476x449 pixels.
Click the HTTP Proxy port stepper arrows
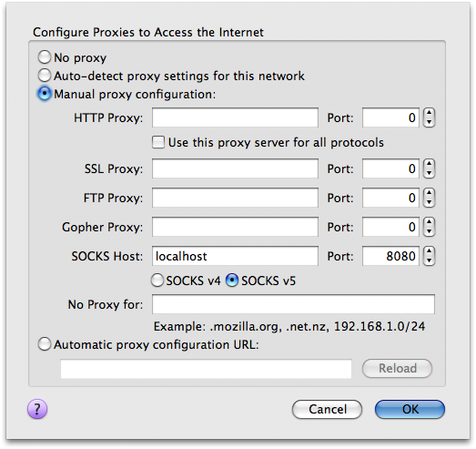(429, 117)
